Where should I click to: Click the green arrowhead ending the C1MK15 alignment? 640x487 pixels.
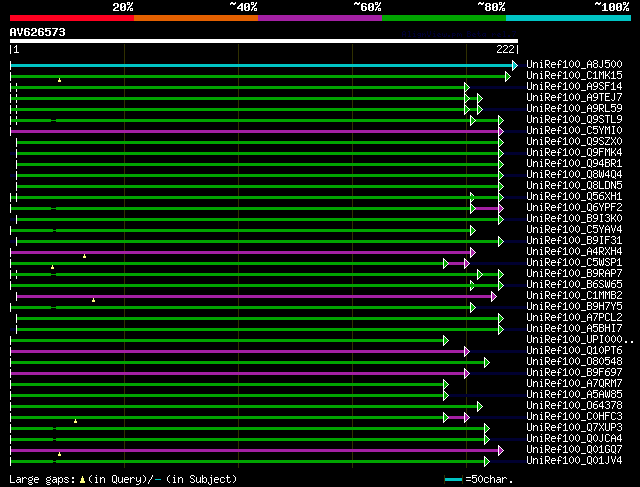(x=508, y=76)
